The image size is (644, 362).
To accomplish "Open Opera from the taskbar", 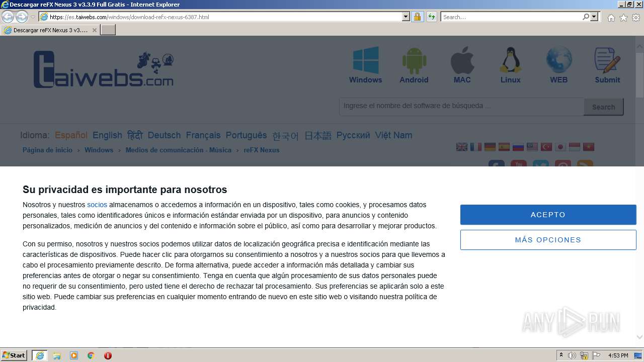I will click(x=108, y=355).
